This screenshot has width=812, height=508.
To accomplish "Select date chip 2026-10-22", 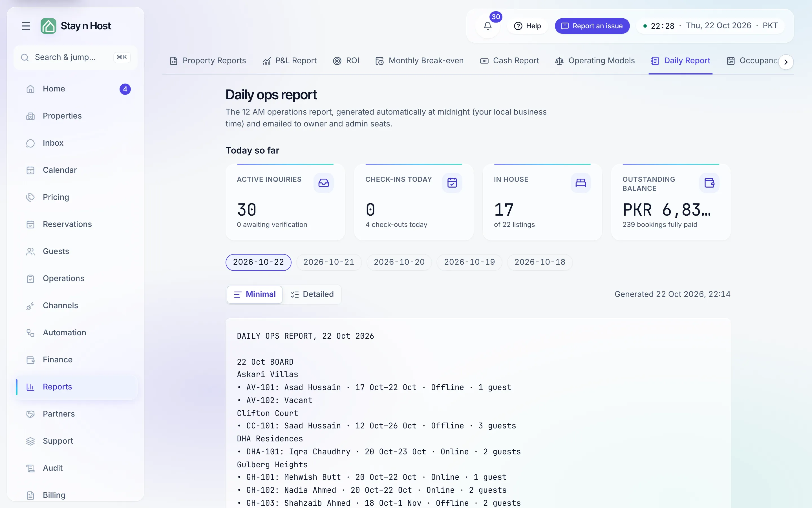I will [258, 262].
